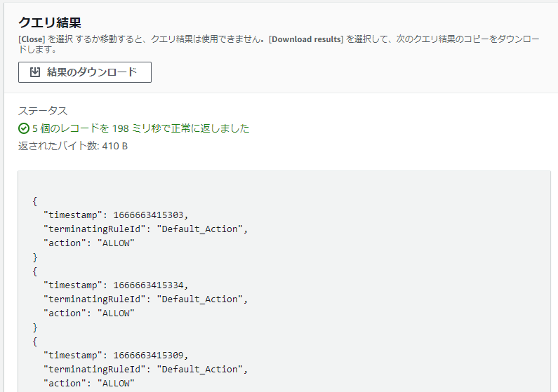Click the closing brace of the second record

pyautogui.click(x=35, y=327)
